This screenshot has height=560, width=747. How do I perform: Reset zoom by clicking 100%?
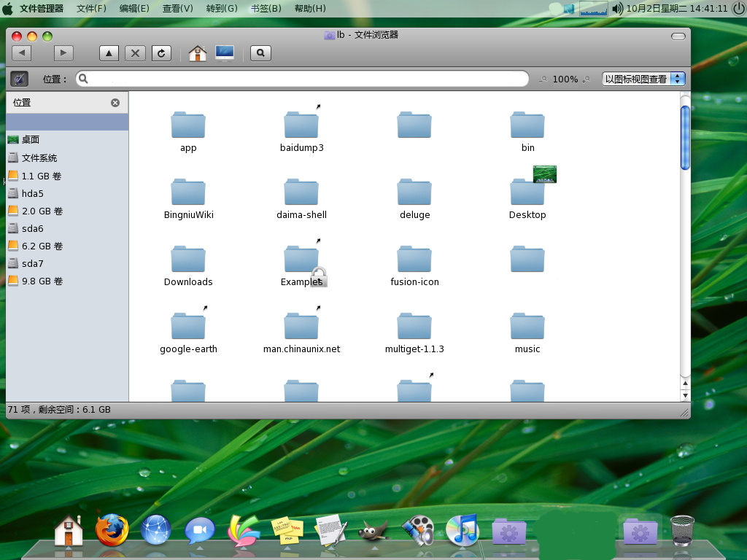click(x=565, y=79)
